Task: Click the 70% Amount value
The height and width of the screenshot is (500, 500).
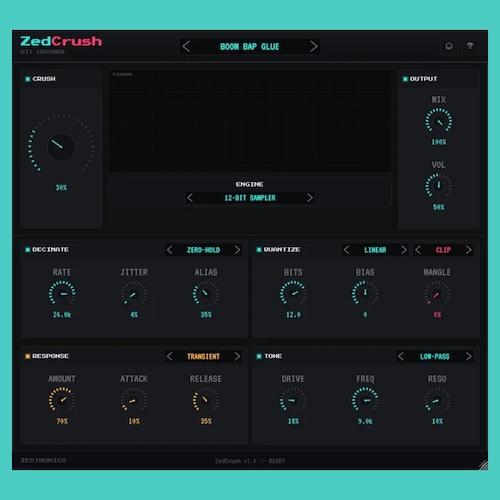Action: [x=62, y=421]
